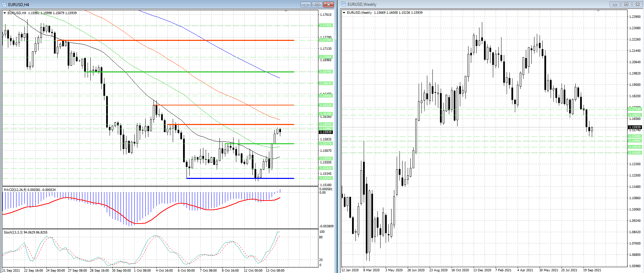Select the green horizontal line at 1.16795
This screenshot has height=273, width=644.
189,72
